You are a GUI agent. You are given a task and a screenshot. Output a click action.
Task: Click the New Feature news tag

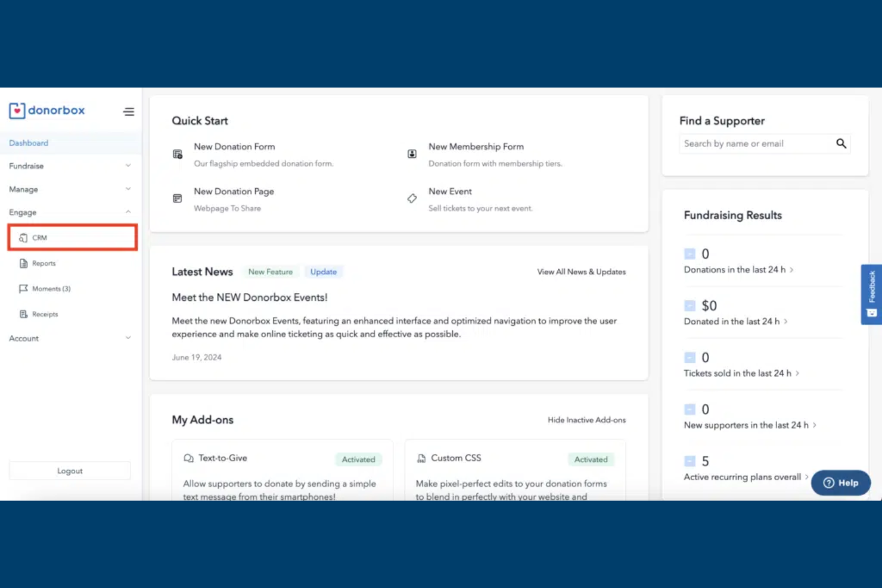point(271,272)
